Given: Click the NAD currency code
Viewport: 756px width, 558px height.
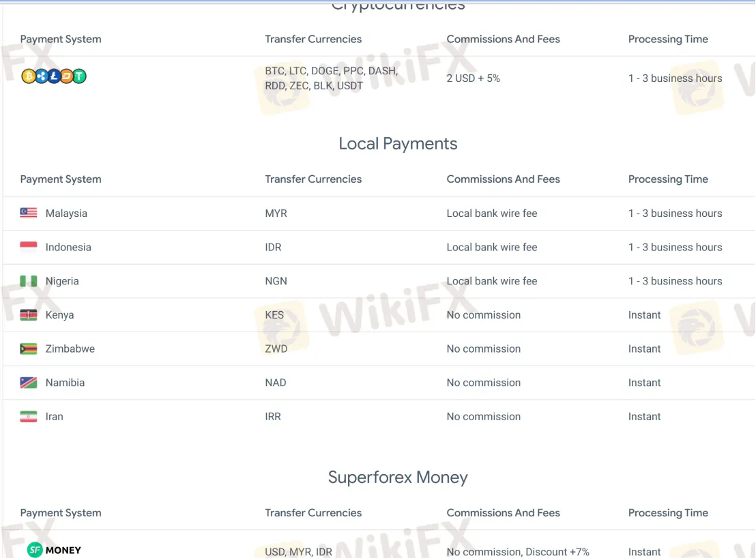Looking at the screenshot, I should [x=276, y=383].
